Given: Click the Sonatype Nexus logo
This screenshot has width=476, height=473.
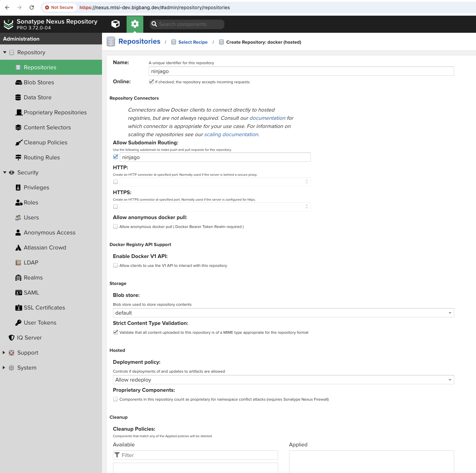Looking at the screenshot, I should coord(8,24).
